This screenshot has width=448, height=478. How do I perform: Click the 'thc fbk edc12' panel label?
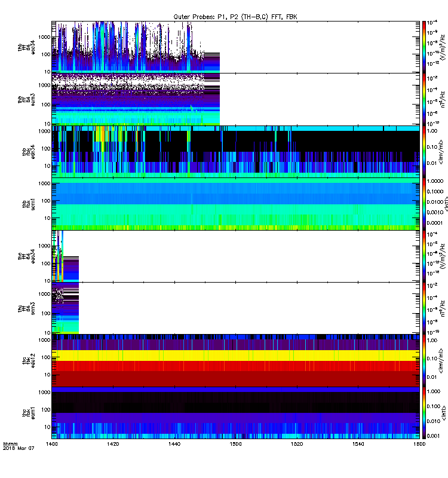pyautogui.click(x=28, y=360)
